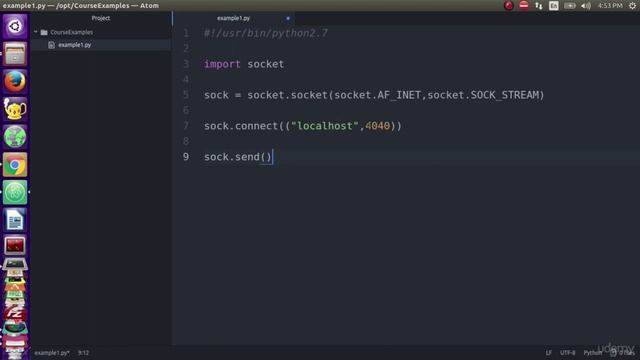Click the example1.py file icon in tree
This screenshot has width=640, height=360.
[51, 45]
